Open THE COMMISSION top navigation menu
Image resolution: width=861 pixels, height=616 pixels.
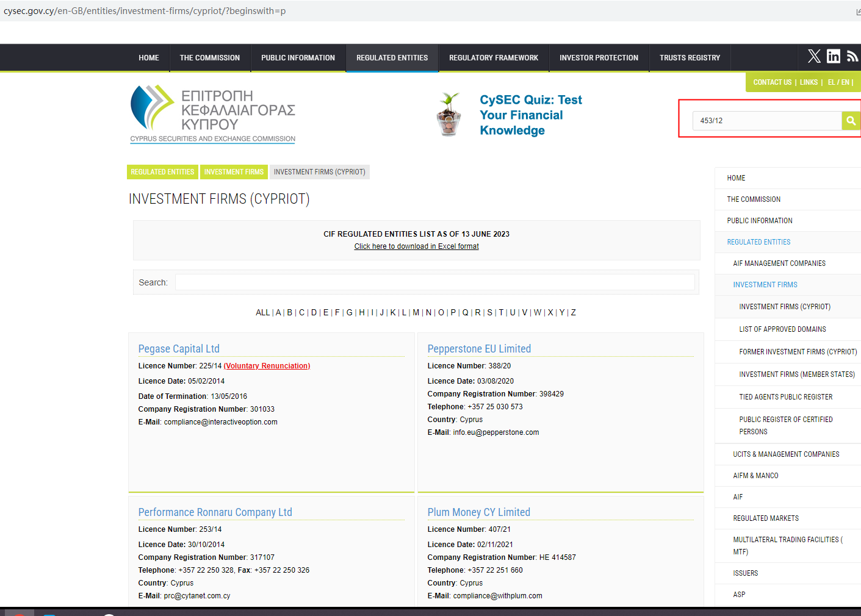(x=210, y=58)
